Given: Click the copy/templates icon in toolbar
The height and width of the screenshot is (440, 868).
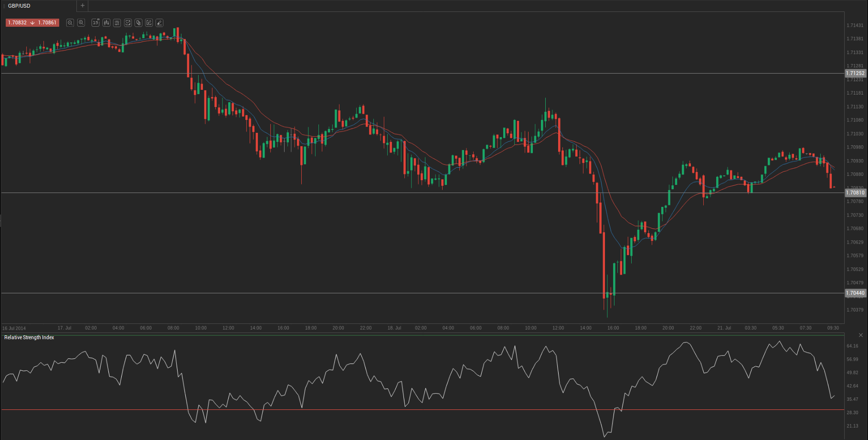Looking at the screenshot, I should (x=138, y=23).
